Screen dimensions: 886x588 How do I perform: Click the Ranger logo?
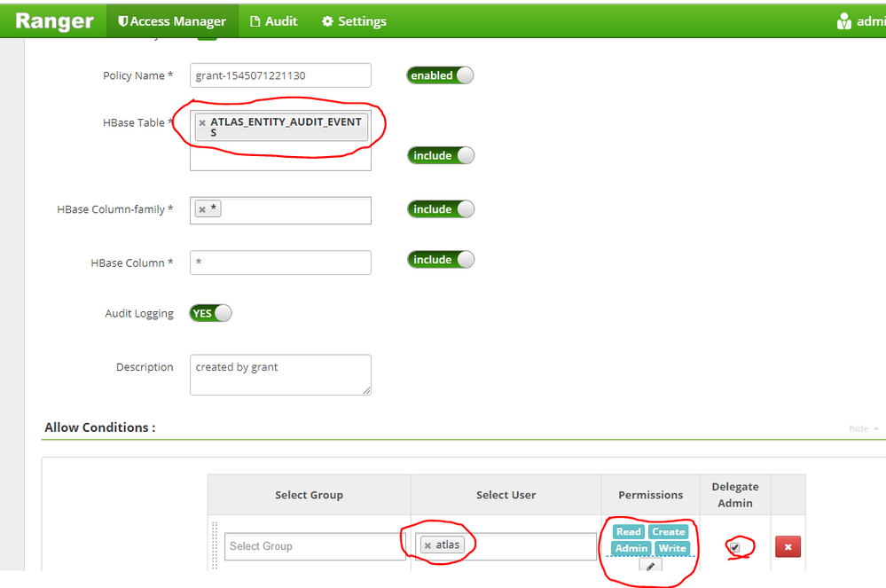(x=54, y=21)
